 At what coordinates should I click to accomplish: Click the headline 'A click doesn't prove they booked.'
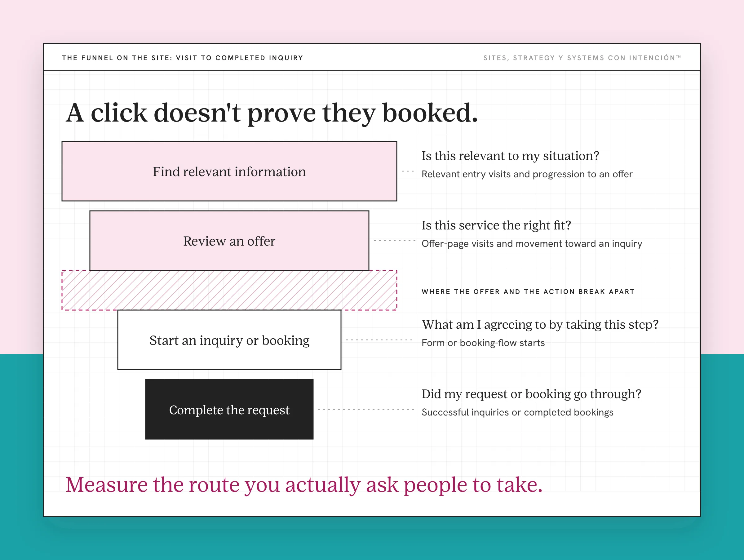pos(272,113)
